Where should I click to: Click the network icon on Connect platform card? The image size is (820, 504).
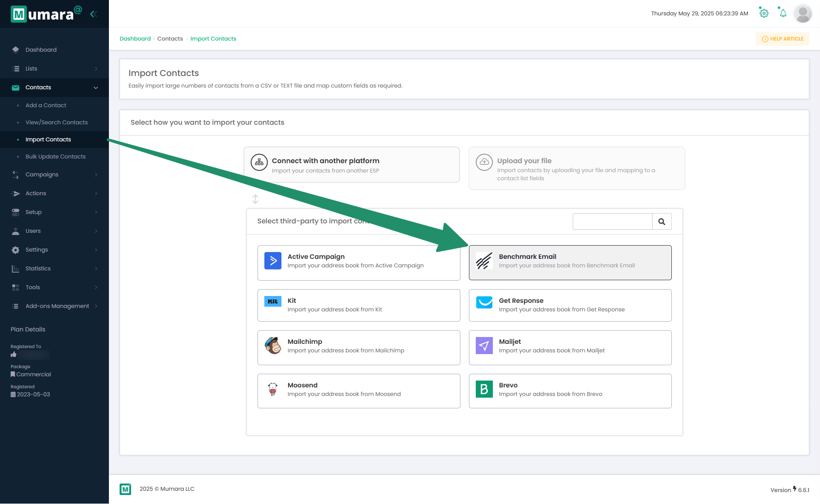click(x=259, y=163)
